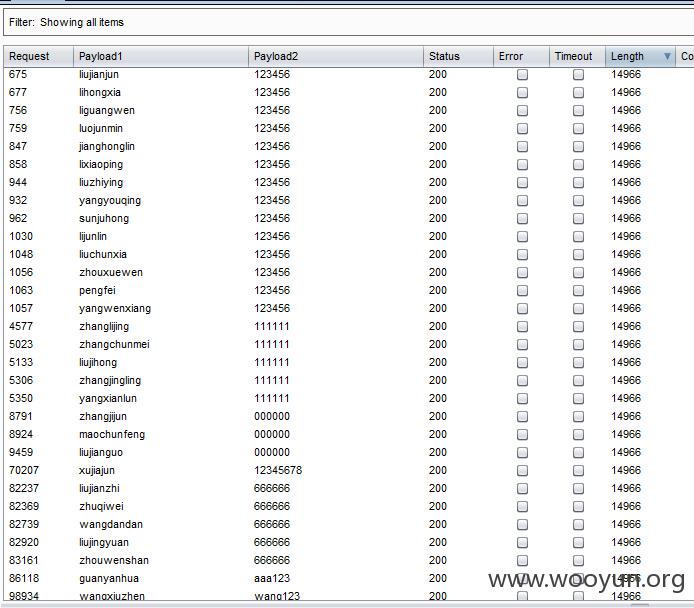Click the aaa123 password cell
This screenshot has height=608, width=694.
click(272, 578)
